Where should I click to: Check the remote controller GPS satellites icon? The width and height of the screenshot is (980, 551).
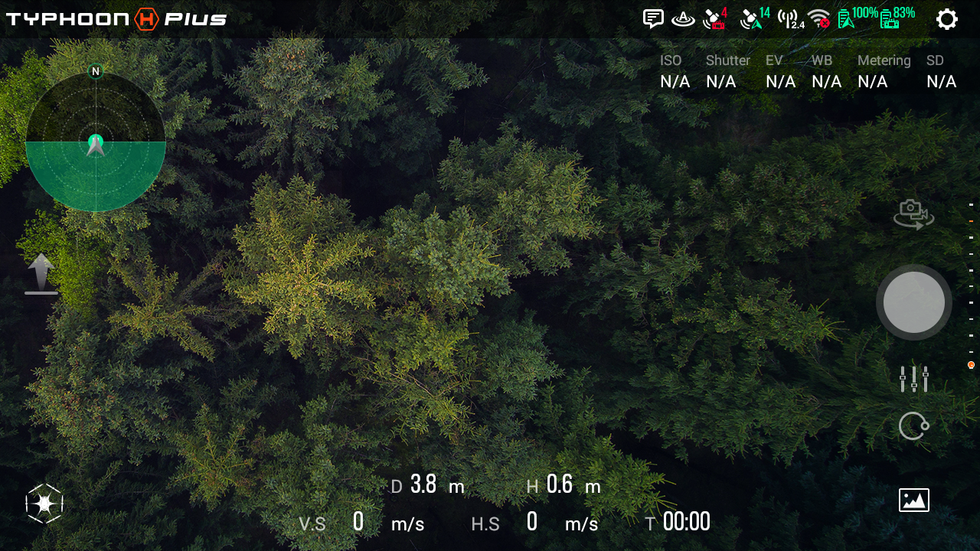pyautogui.click(x=716, y=18)
